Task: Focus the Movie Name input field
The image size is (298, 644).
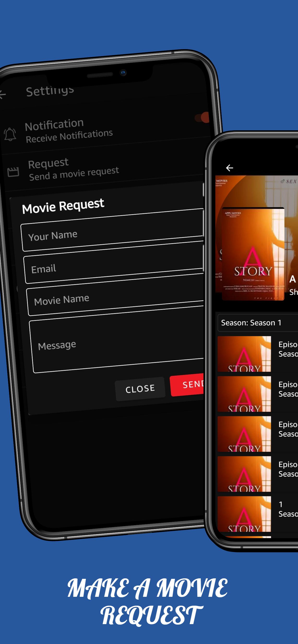Action: (x=115, y=294)
